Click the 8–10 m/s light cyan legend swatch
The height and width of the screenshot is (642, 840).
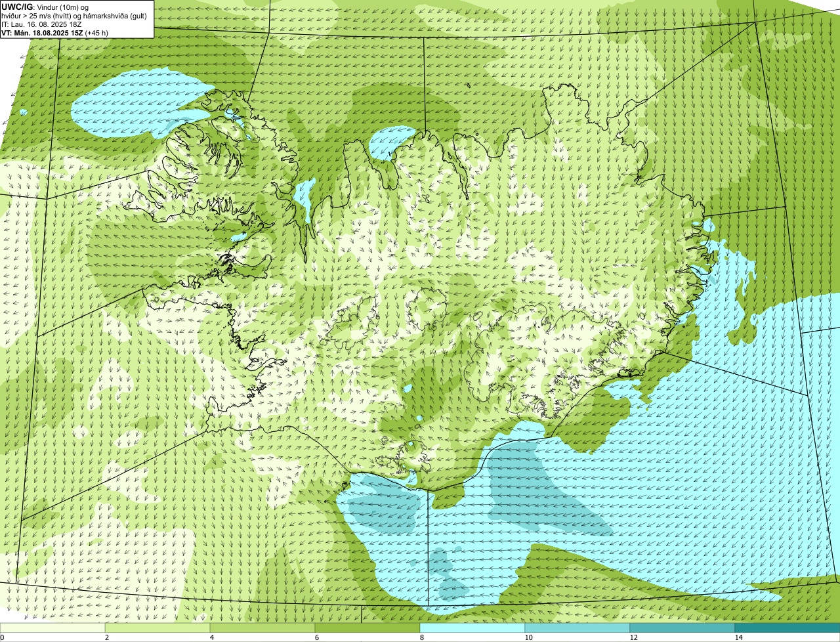click(472, 628)
